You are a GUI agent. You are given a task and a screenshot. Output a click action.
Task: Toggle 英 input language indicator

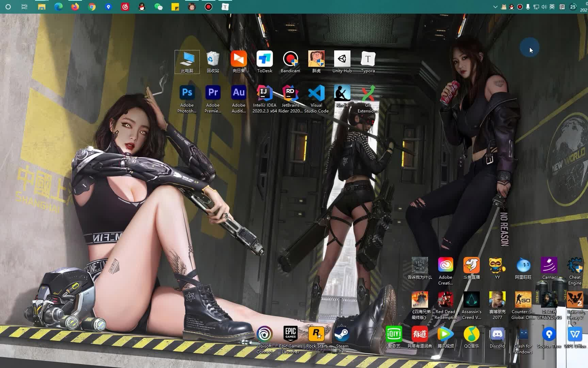pos(552,7)
